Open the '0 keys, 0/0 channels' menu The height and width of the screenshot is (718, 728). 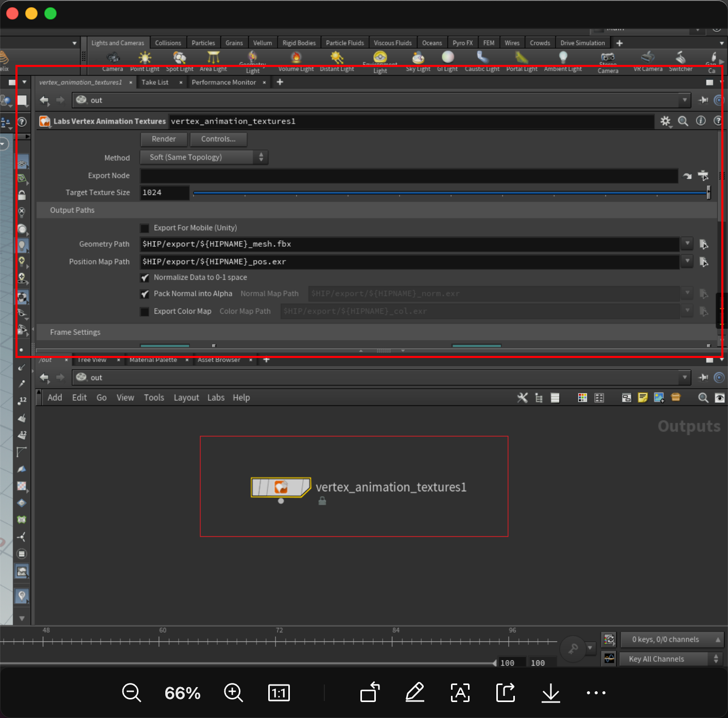[x=671, y=639]
